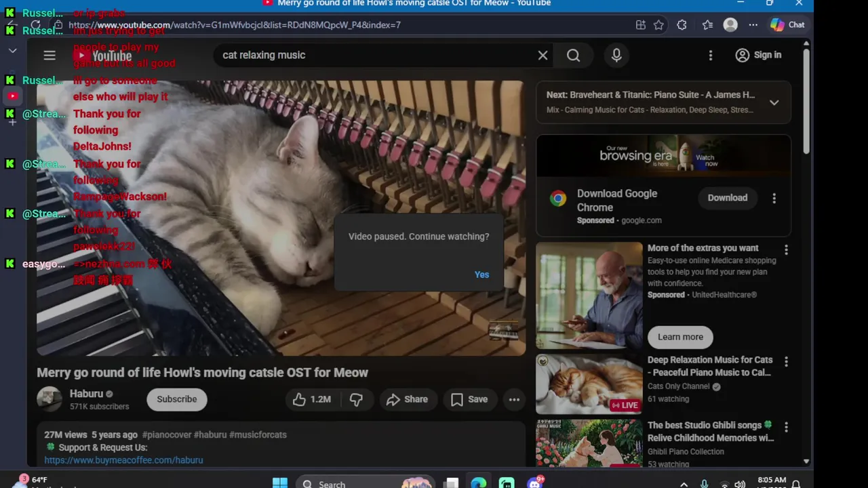Click the page vertical scrollbar

(806, 102)
